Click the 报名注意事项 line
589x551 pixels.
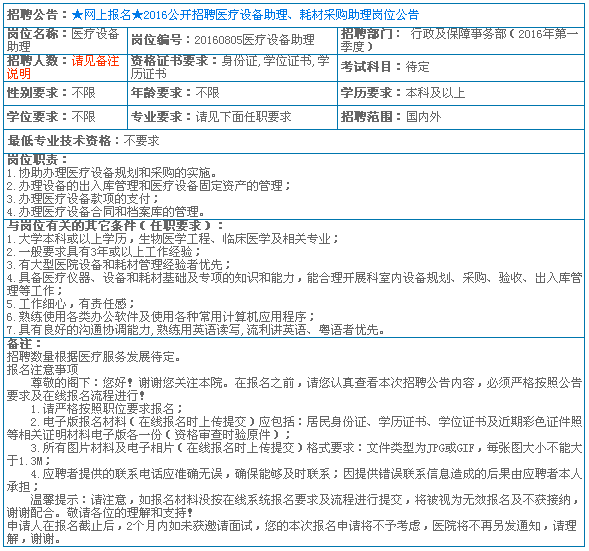click(42, 370)
